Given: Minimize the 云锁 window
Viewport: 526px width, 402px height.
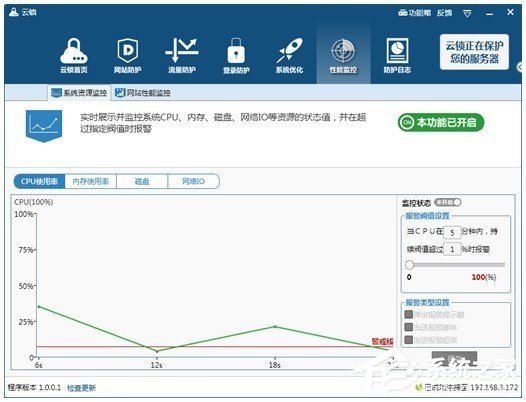Looking at the screenshot, I should [x=490, y=14].
